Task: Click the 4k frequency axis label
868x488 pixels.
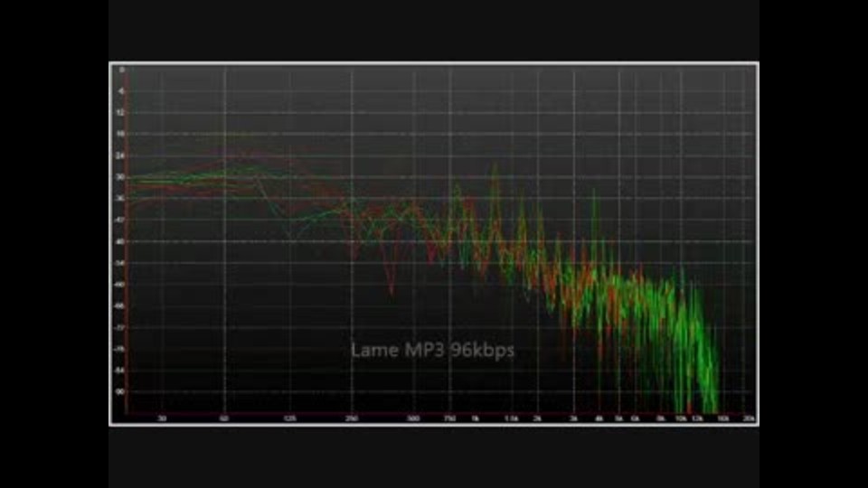Action: (599, 418)
